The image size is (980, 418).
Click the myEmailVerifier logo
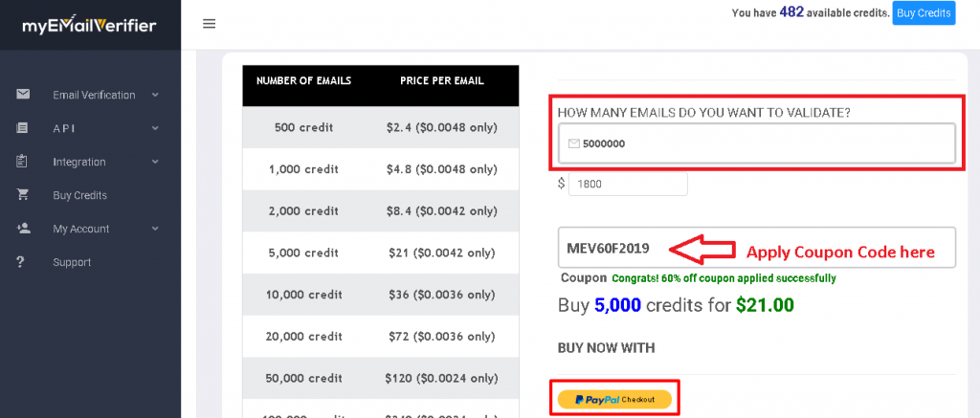click(89, 25)
